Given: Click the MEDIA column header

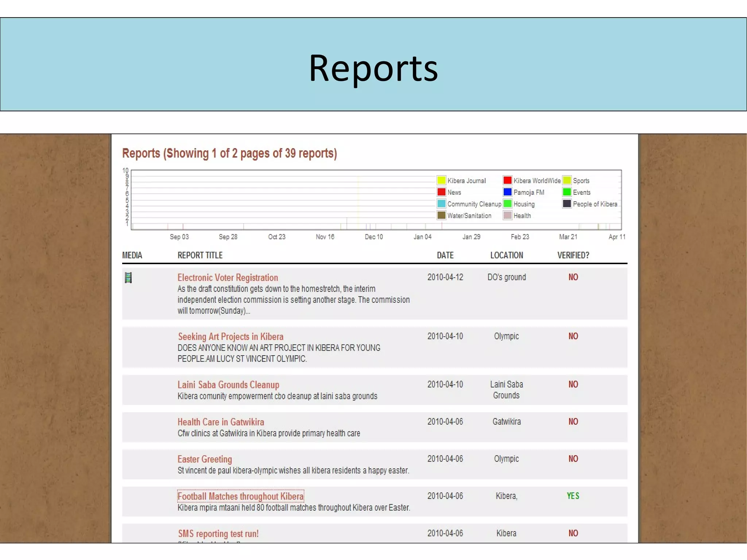Looking at the screenshot, I should click(132, 255).
